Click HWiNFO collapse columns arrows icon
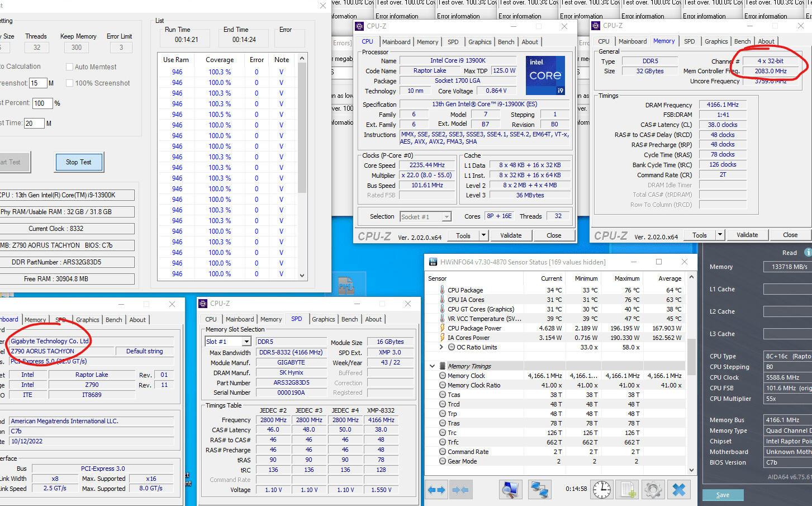 coord(460,490)
